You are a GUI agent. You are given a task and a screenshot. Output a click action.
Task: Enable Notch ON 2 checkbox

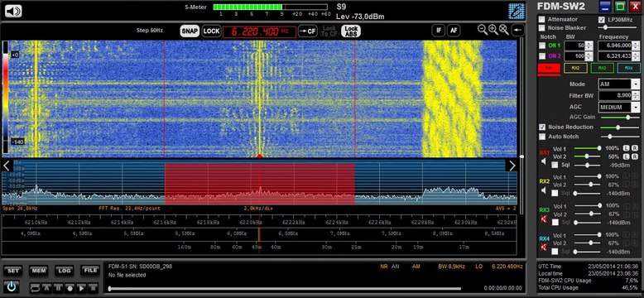click(542, 55)
